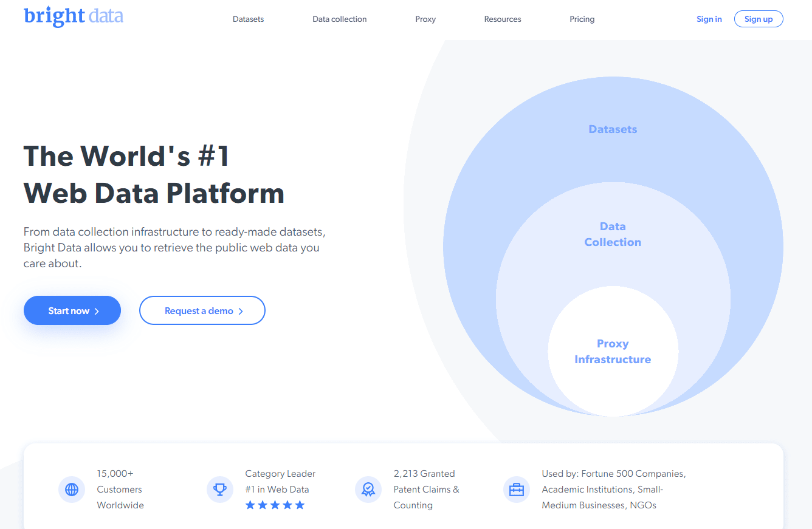Select the Data Collection circle label
This screenshot has height=529, width=812.
[x=613, y=234]
